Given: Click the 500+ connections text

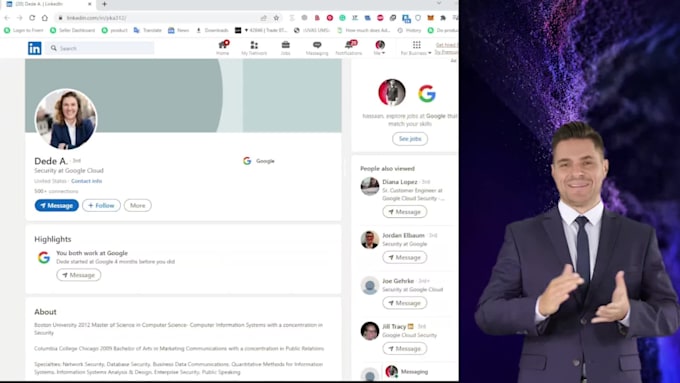Looking at the screenshot, I should tap(56, 191).
